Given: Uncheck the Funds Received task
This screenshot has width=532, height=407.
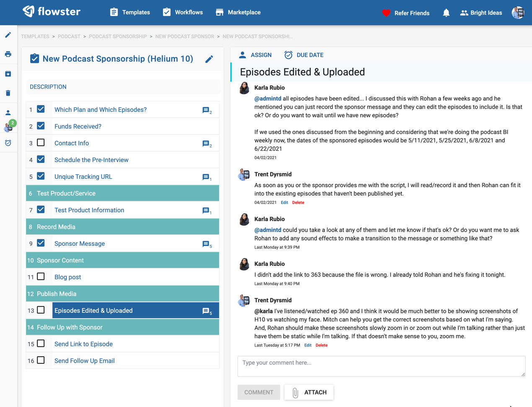Looking at the screenshot, I should coord(41,126).
